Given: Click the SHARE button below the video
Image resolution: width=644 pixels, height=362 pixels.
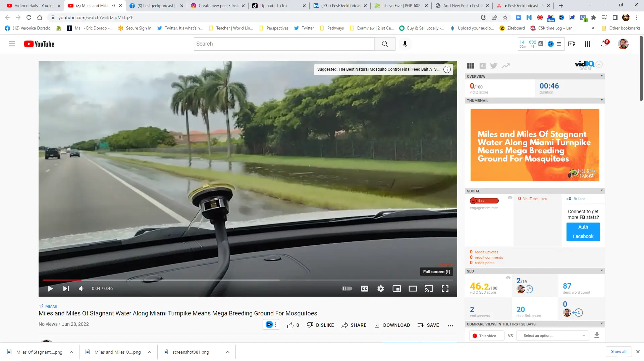Looking at the screenshot, I should (354, 325).
